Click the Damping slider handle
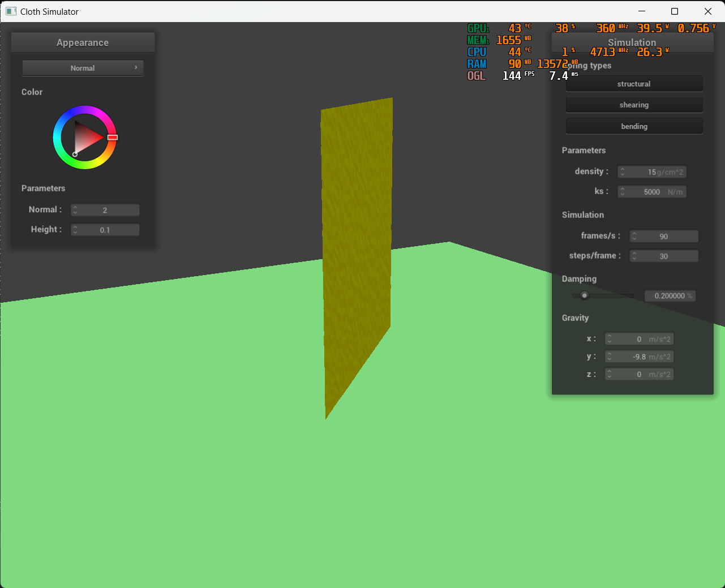The height and width of the screenshot is (588, 725). (x=585, y=295)
